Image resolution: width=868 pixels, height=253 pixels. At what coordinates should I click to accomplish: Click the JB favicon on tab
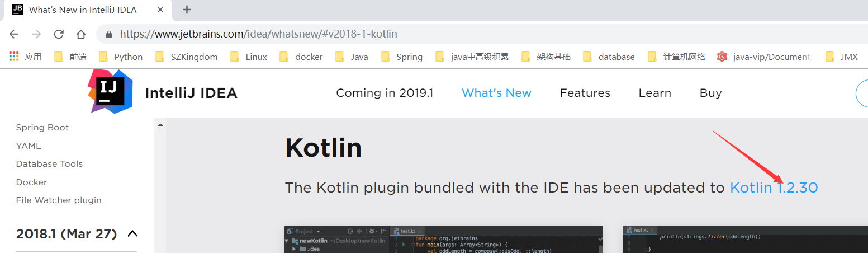[x=17, y=10]
